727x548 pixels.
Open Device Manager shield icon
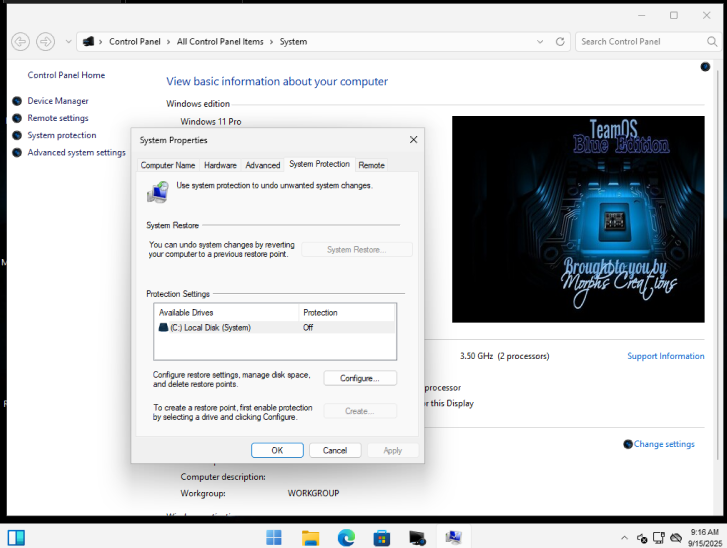point(17,101)
